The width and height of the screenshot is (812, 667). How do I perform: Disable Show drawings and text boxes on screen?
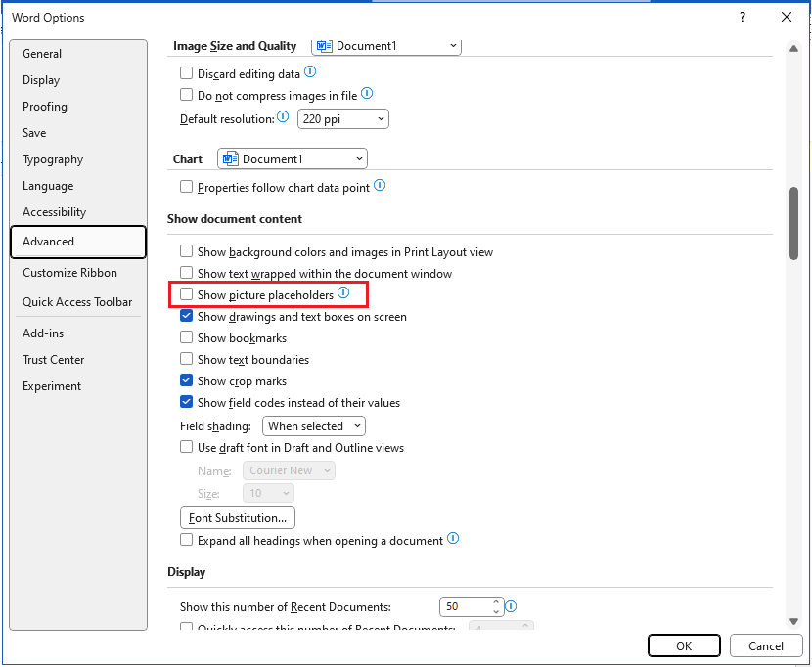pos(186,316)
